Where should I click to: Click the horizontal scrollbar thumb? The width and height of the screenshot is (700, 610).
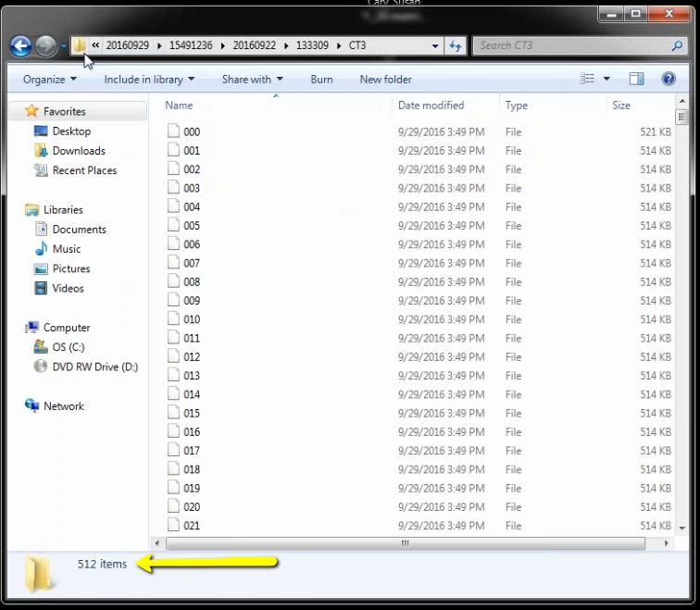[x=405, y=543]
